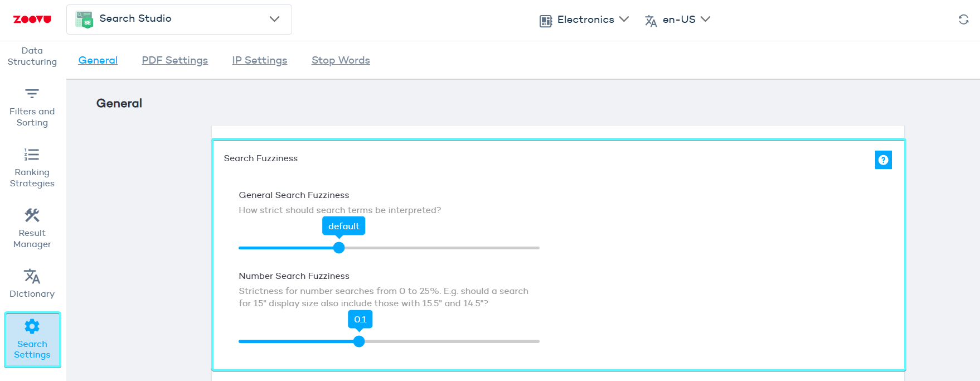Switch to the IP Settings tab
This screenshot has height=381, width=980.
coord(259,60)
